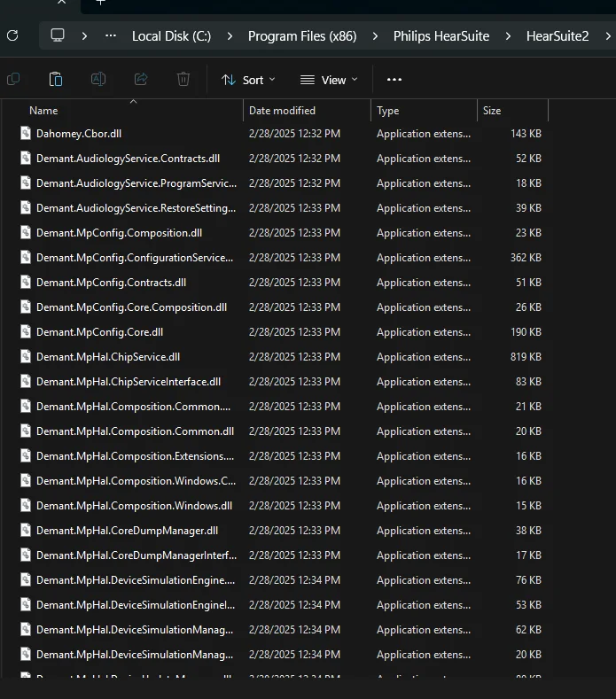Screen dimensions: 616x699
Task: Click the 190 KB size cell
Action: click(x=526, y=332)
